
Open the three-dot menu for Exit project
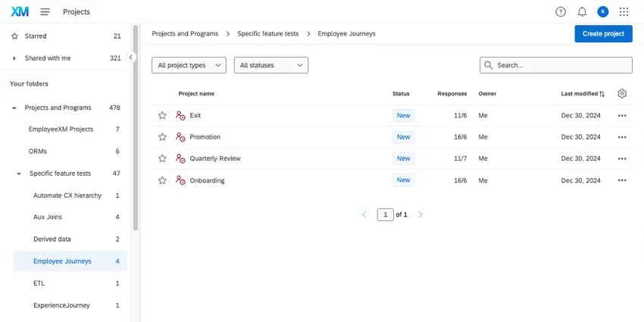(622, 116)
